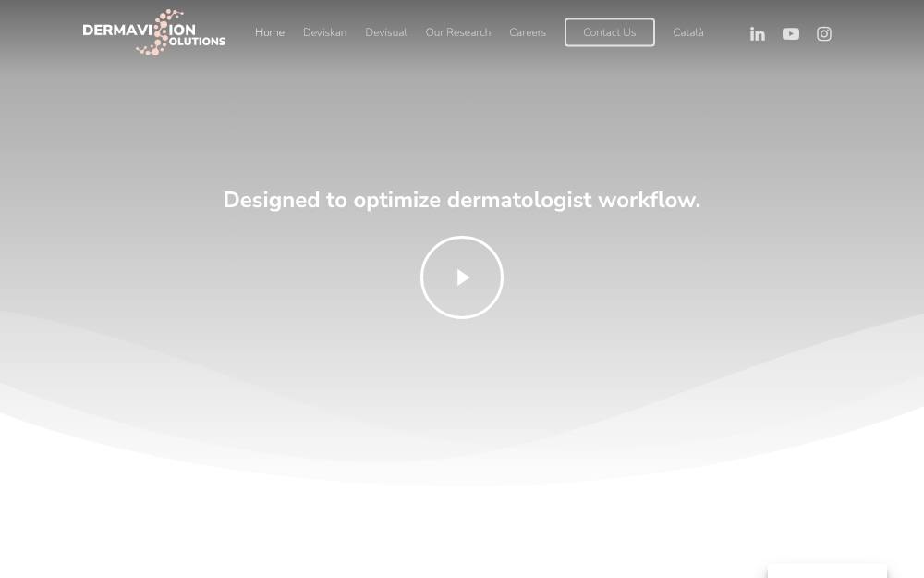
Task: Play the hero video
Action: tap(462, 277)
